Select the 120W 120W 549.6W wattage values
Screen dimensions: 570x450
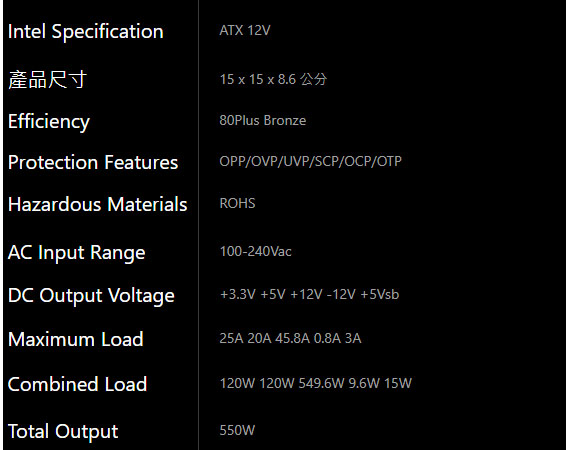pyautogui.click(x=282, y=383)
